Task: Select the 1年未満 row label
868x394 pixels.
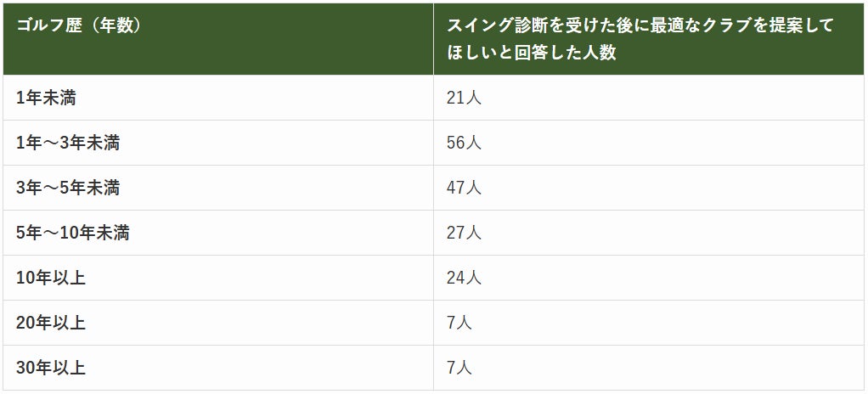Action: tap(46, 98)
